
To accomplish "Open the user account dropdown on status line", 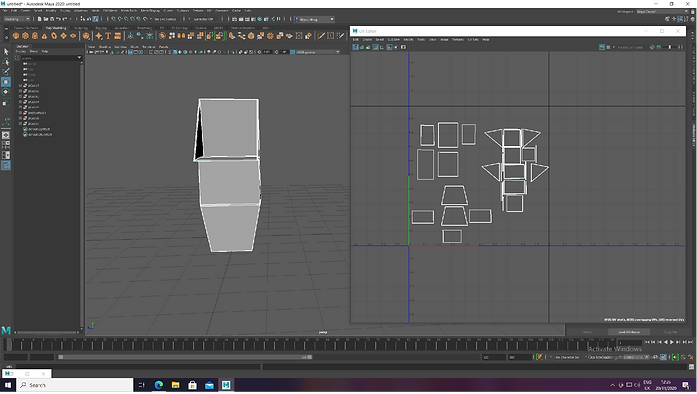I will [x=315, y=19].
